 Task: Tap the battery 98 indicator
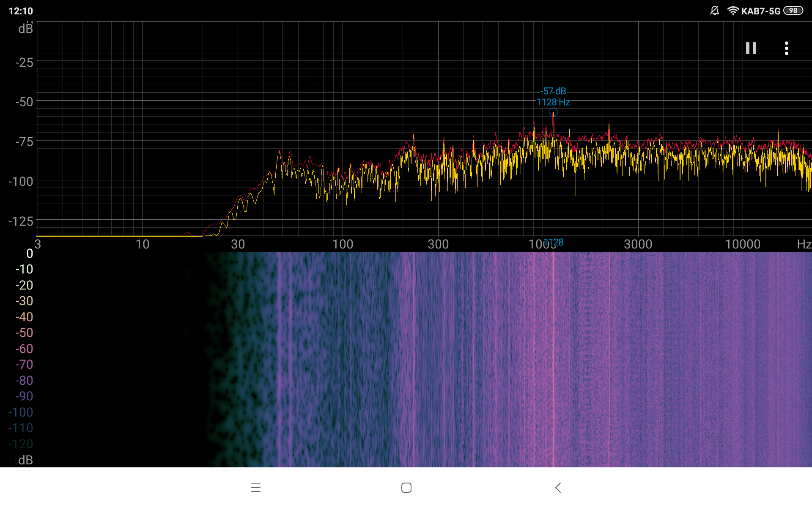[x=793, y=11]
